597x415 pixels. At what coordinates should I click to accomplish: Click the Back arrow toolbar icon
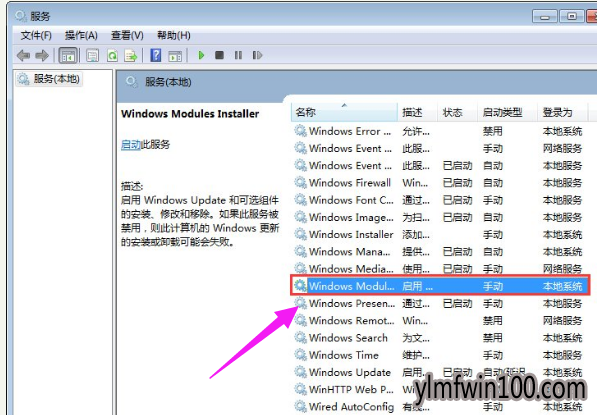[x=24, y=56]
